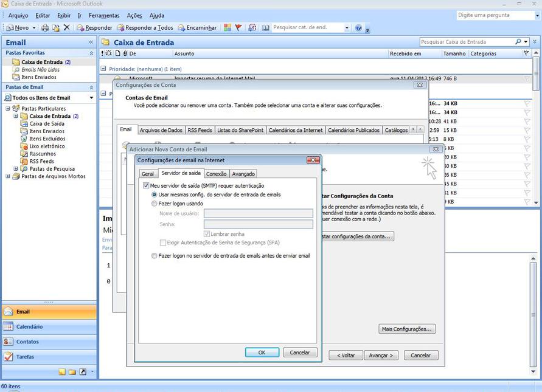Select Itens Excluídos folder
This screenshot has width=542, height=392.
(x=47, y=139)
